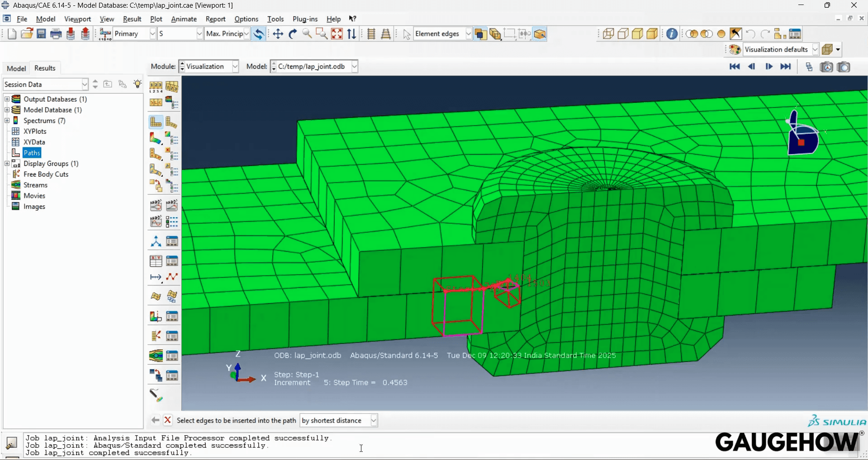Select the Rotate View tool

293,33
